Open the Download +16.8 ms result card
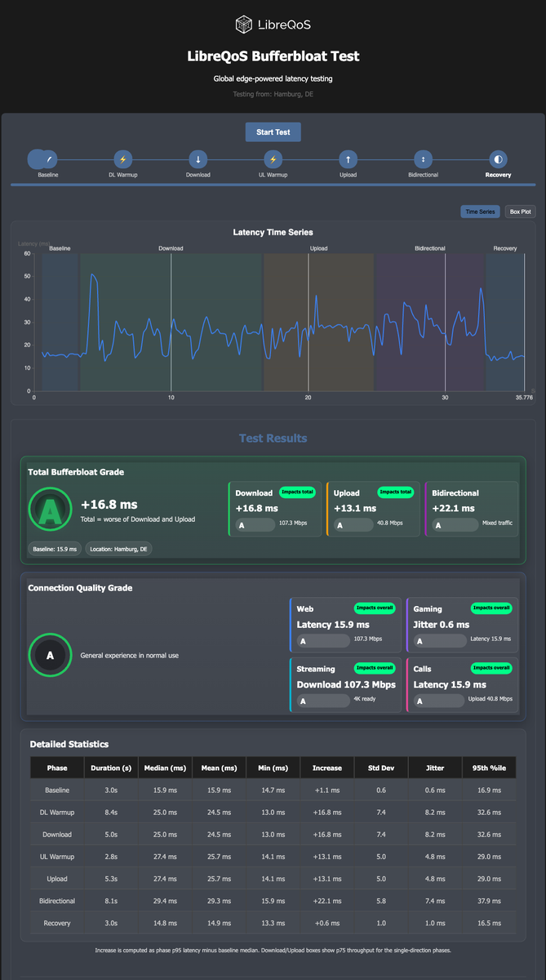The width and height of the screenshot is (546, 980). [x=275, y=509]
